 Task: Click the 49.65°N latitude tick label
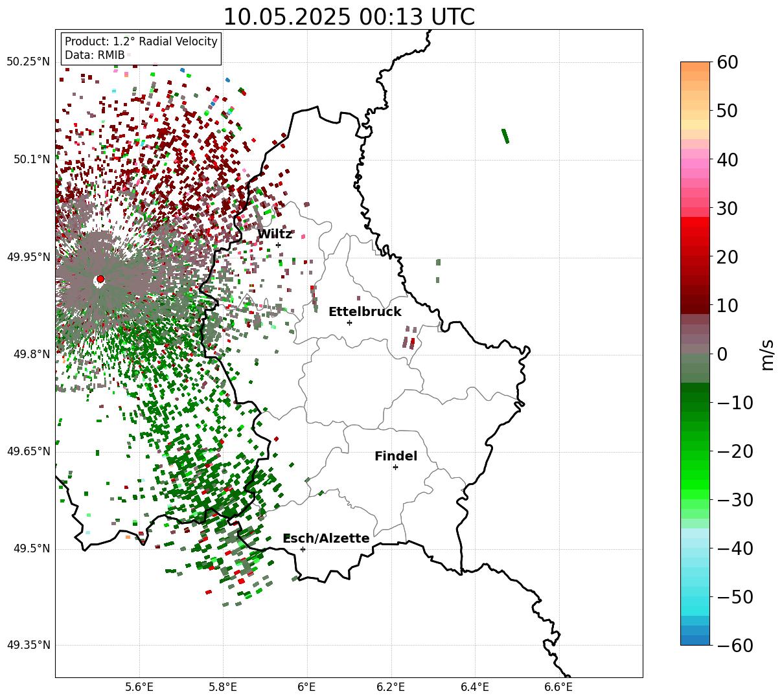click(x=29, y=451)
